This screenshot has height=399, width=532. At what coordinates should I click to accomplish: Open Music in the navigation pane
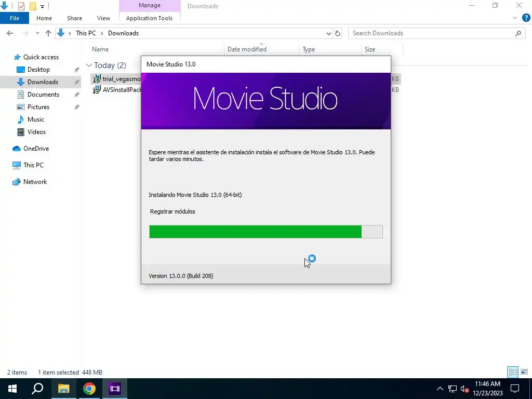point(36,119)
